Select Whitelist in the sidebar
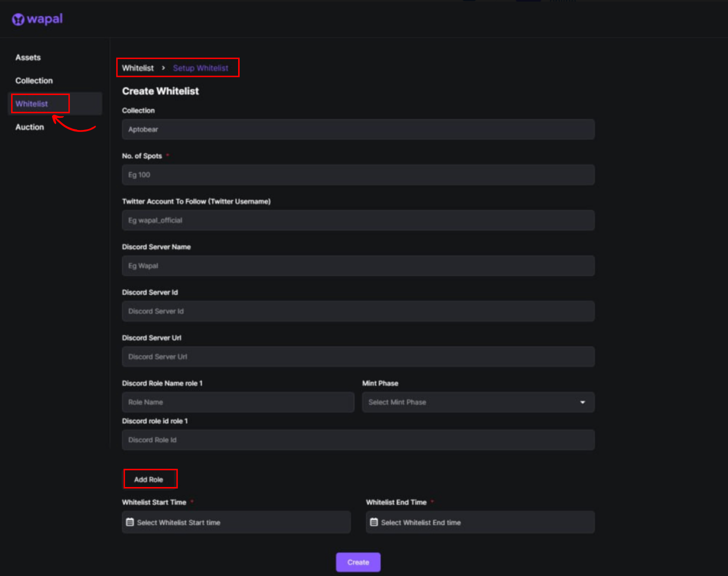 click(x=32, y=104)
